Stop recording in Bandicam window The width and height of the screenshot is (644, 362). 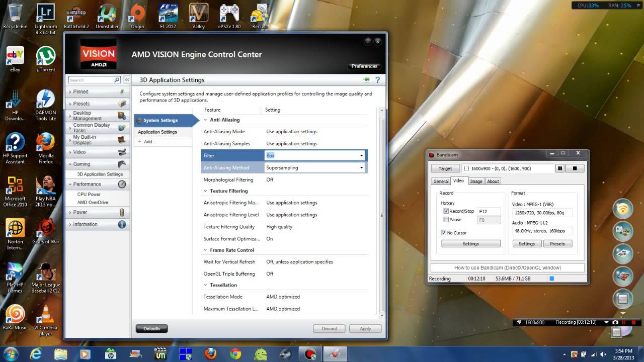point(575,168)
